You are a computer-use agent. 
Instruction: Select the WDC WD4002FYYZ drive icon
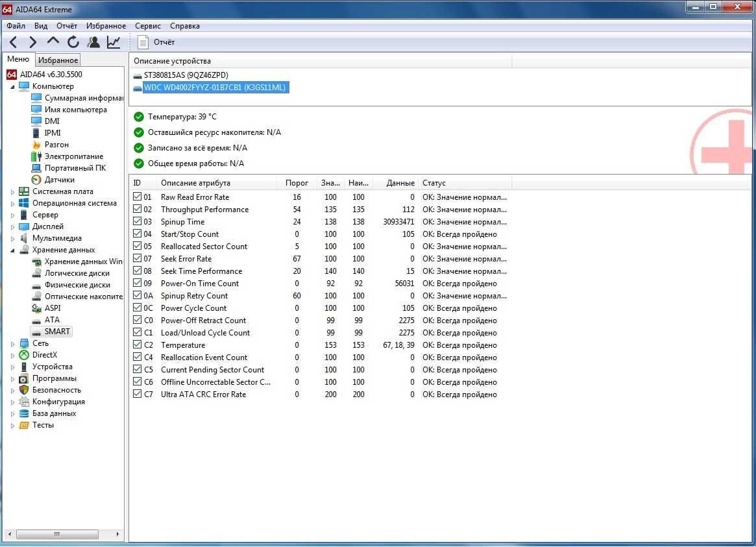pos(138,88)
